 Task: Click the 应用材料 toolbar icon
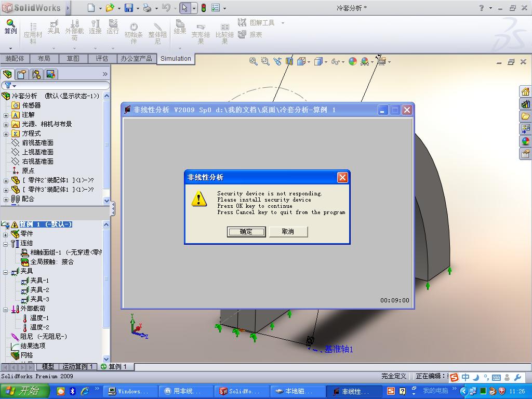click(x=33, y=33)
